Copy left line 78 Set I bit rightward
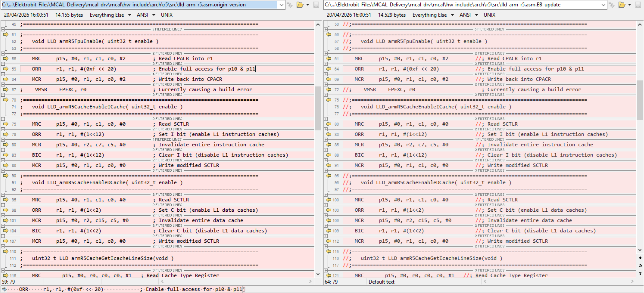This screenshot has height=293, width=644. tap(6, 134)
